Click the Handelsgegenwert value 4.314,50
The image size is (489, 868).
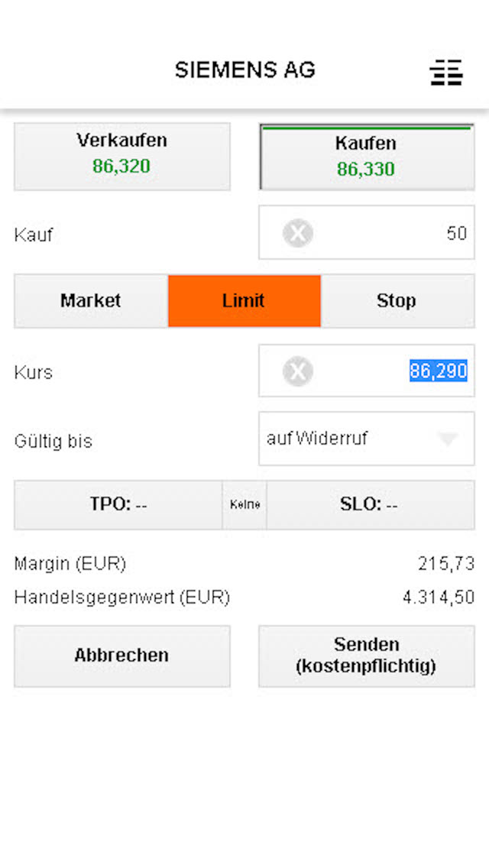point(439,598)
